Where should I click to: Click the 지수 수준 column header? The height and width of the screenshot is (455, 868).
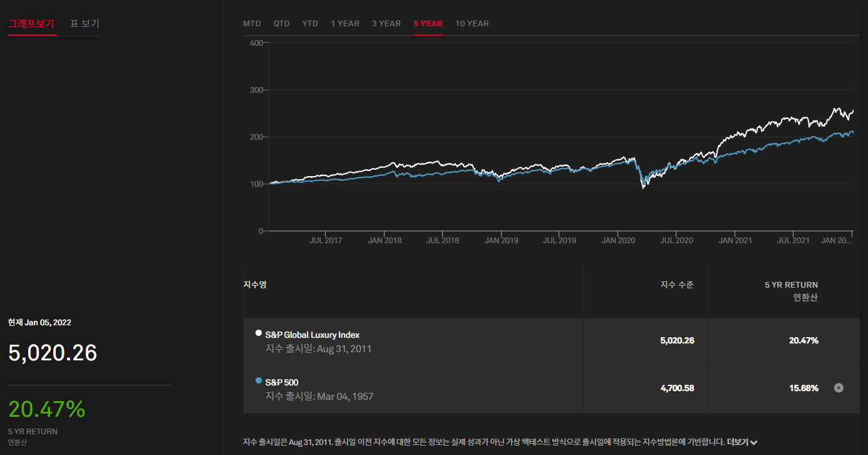coord(677,285)
